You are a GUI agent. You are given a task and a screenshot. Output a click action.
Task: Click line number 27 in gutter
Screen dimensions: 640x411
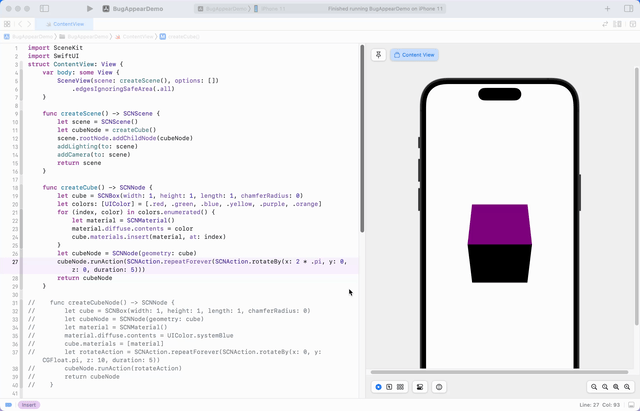click(x=15, y=262)
